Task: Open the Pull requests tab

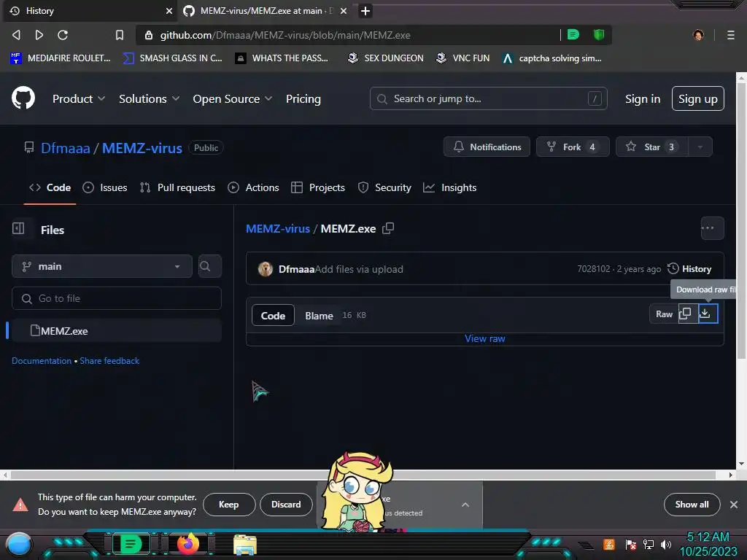Action: coord(177,187)
